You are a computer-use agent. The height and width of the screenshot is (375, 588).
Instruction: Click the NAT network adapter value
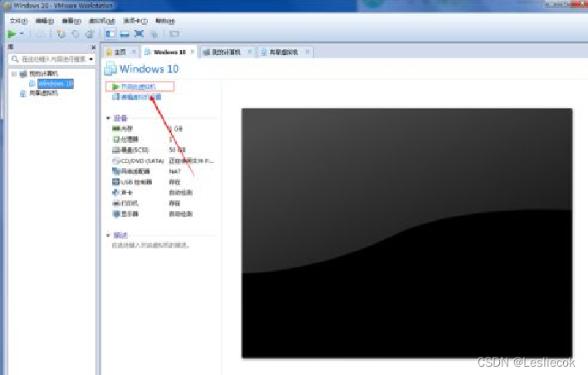pos(174,171)
